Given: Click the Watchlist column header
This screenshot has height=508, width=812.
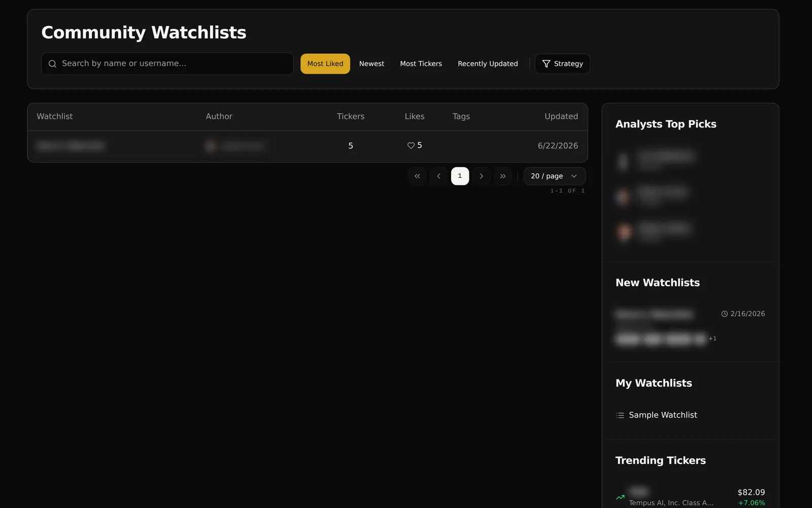Looking at the screenshot, I should pos(55,116).
